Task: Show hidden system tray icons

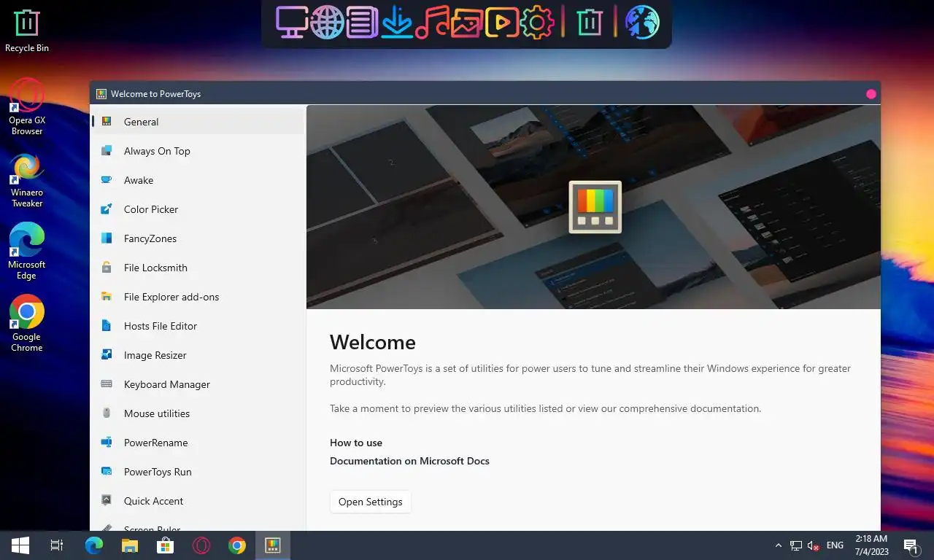Action: pyautogui.click(x=778, y=545)
